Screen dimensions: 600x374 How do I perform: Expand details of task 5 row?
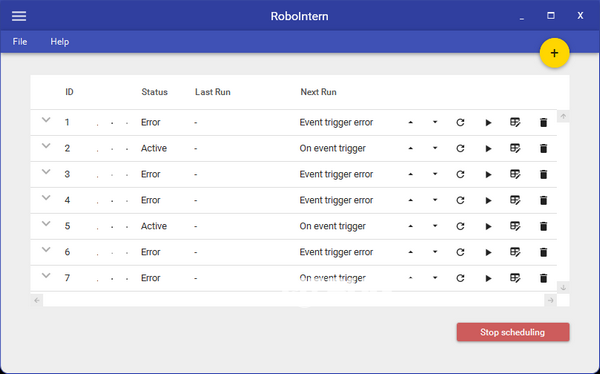[x=46, y=224]
